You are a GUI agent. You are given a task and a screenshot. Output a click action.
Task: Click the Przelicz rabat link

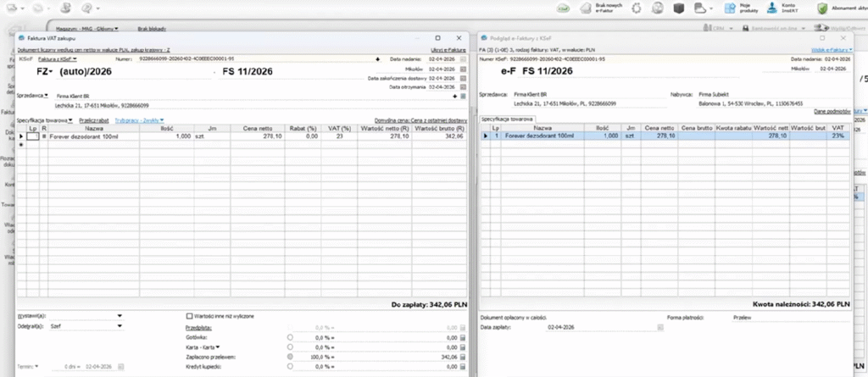(93, 121)
